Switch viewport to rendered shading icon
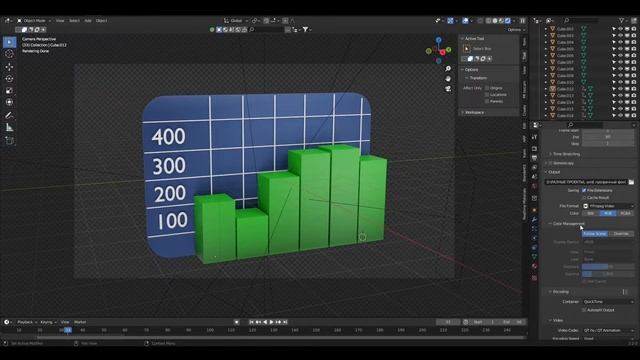 tap(507, 20)
